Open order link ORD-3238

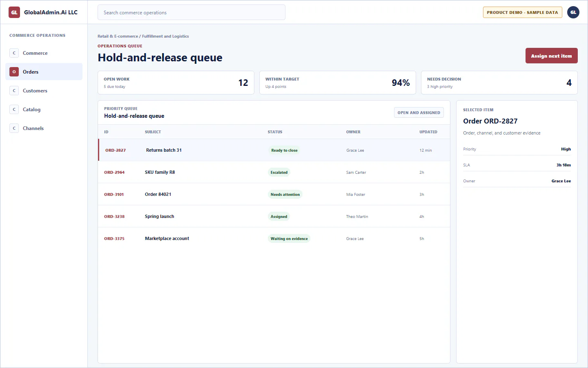[x=114, y=217]
